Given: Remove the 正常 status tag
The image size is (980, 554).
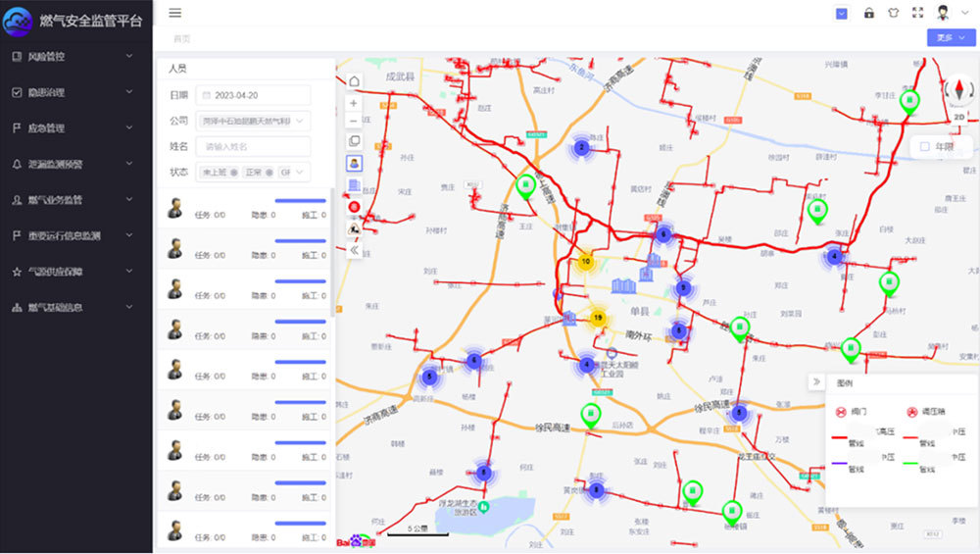Looking at the screenshot, I should pos(269,172).
